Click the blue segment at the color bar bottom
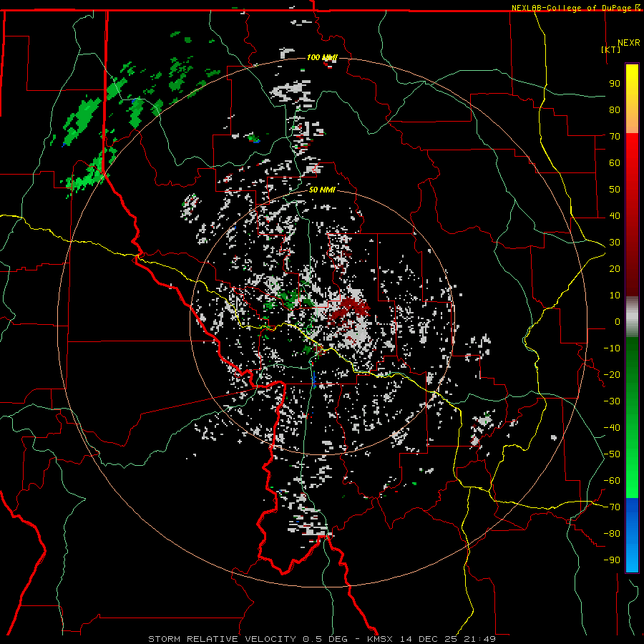Screen dimensions: 644x644 coord(632,535)
